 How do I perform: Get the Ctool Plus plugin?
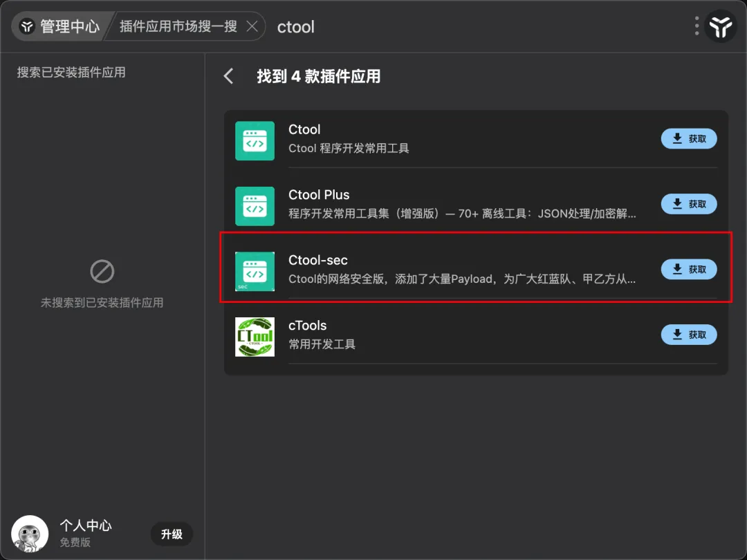click(x=688, y=204)
